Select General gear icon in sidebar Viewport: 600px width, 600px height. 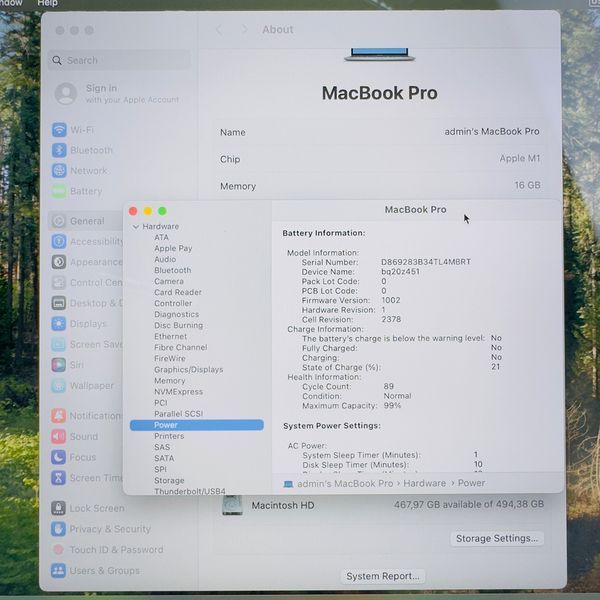pyautogui.click(x=59, y=221)
